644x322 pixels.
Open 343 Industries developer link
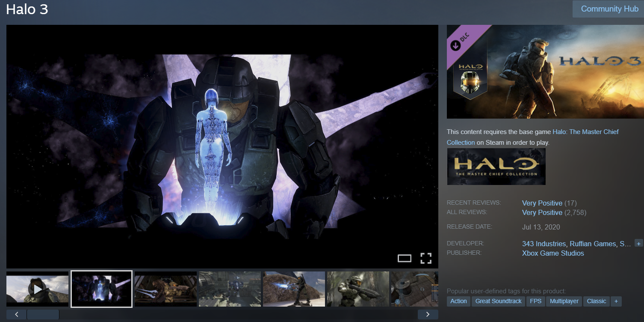[x=544, y=244]
